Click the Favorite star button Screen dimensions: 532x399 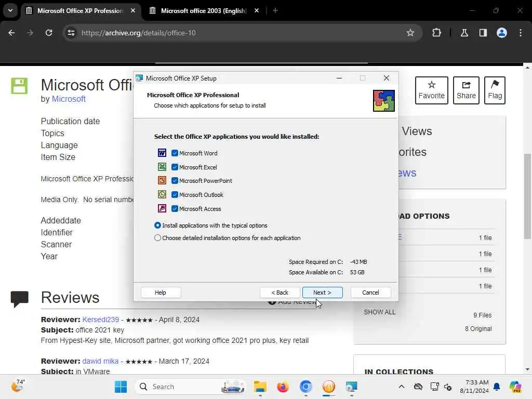[432, 90]
